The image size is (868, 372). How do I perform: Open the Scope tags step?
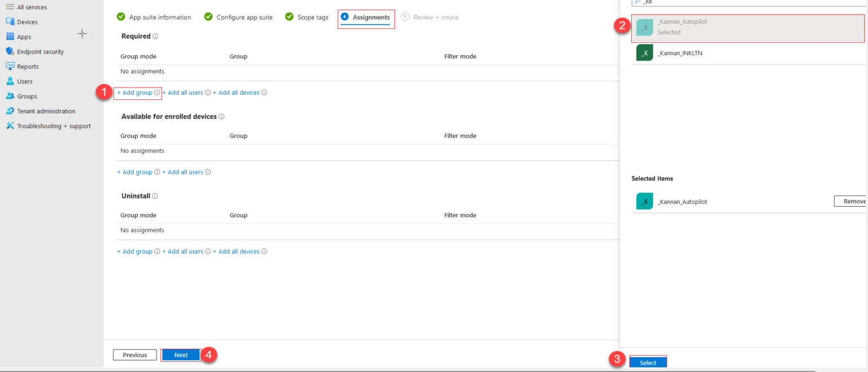click(313, 17)
